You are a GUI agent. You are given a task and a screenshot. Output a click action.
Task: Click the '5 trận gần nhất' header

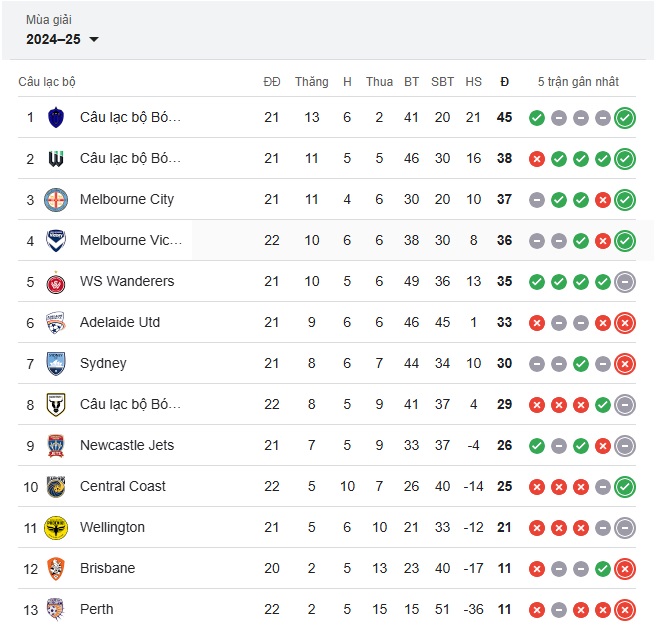578,82
